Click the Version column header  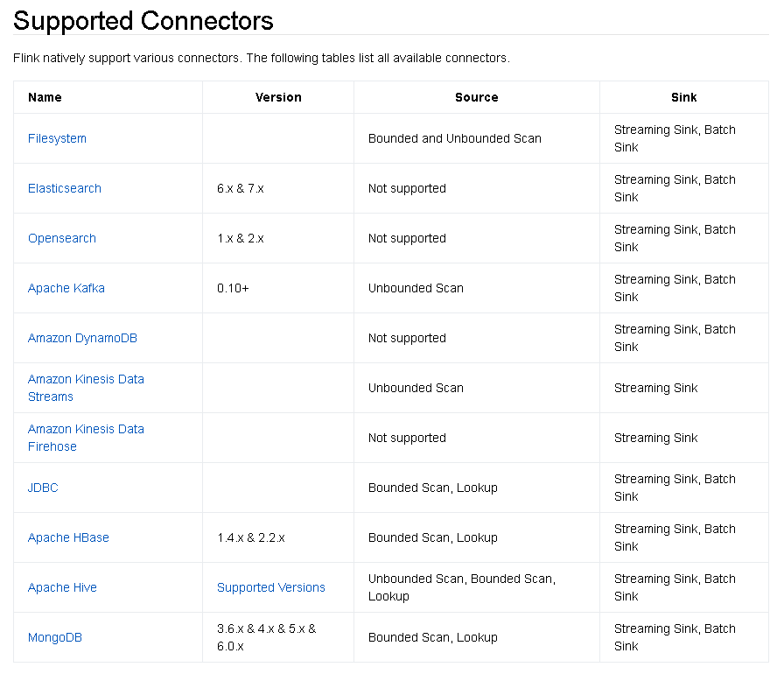278,97
